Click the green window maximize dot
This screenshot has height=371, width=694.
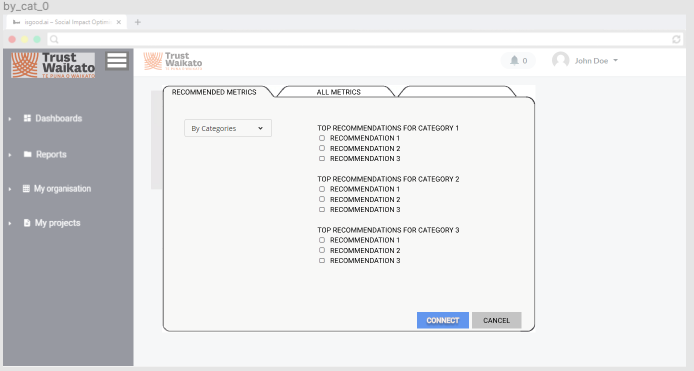click(x=37, y=39)
